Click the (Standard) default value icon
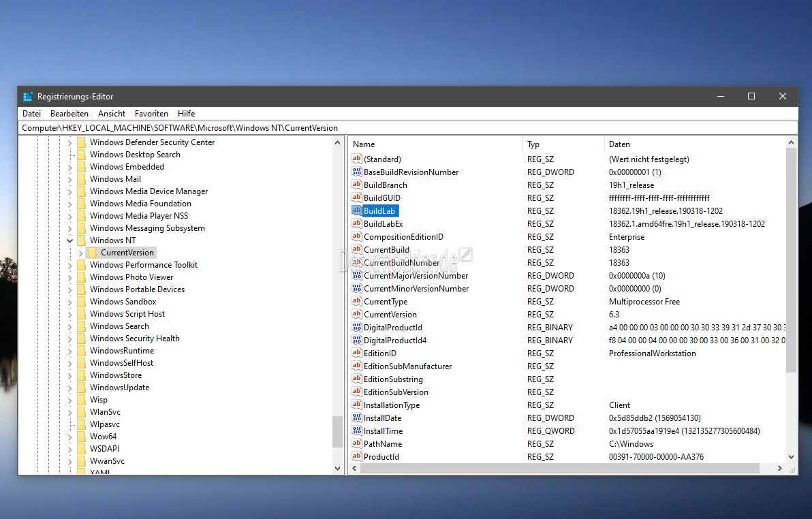812x519 pixels. (356, 159)
